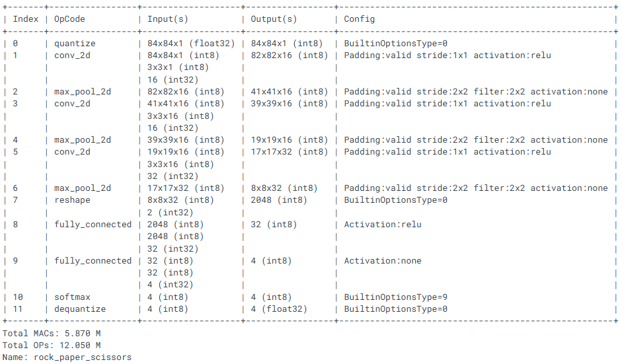Click the 84x84x1 (float32) input cell
The height and width of the screenshot is (364, 622).
click(191, 44)
